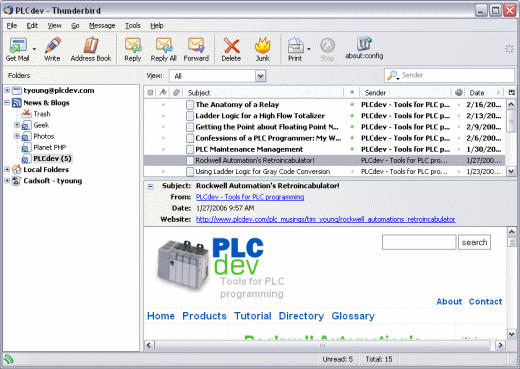Toggle read status of The Anatomy of a Relay
520x369 pixels.
352,105
